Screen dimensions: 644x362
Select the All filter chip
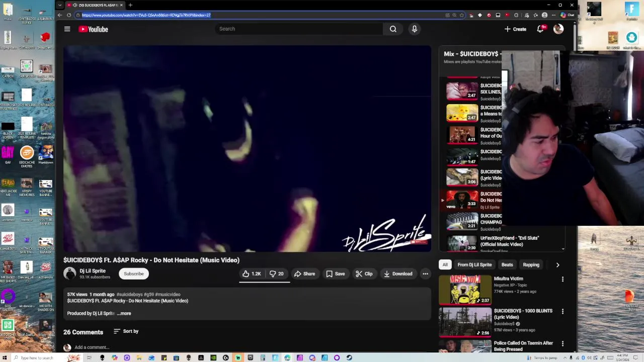[x=445, y=264]
